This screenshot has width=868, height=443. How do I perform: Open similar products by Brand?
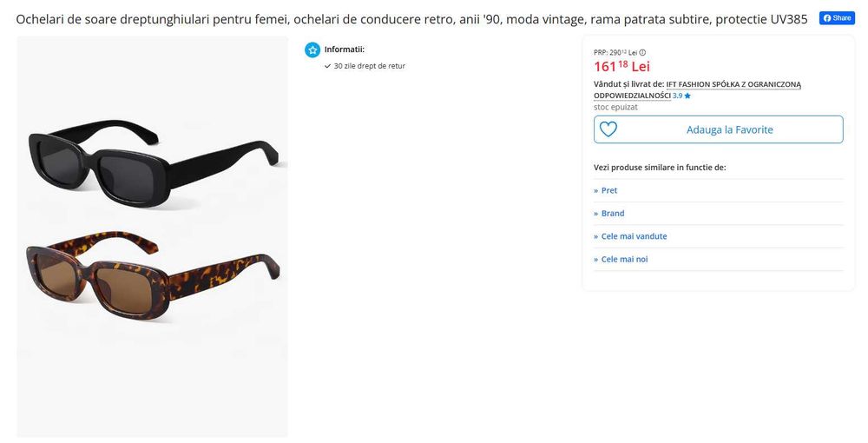coord(613,213)
